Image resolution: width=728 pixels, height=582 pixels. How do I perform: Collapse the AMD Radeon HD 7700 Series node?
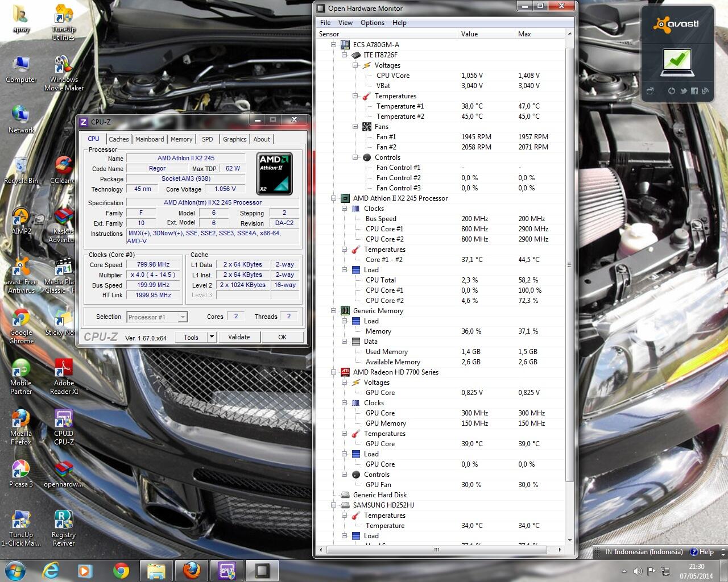334,372
